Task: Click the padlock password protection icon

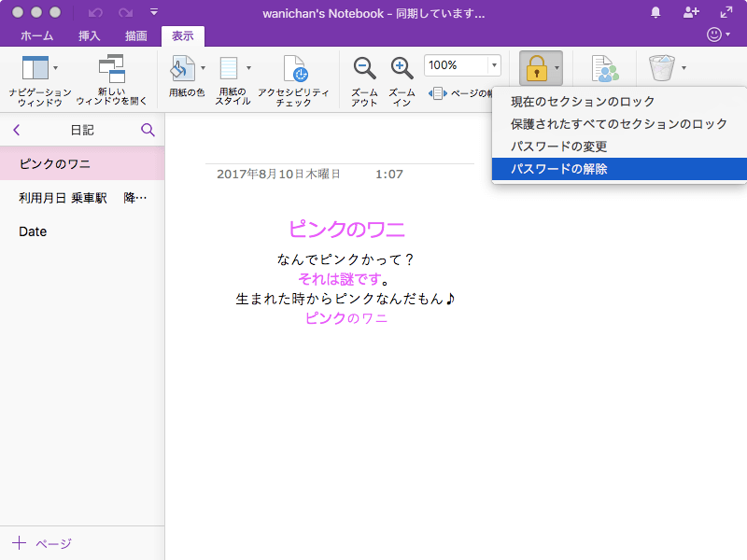Action: coord(535,68)
